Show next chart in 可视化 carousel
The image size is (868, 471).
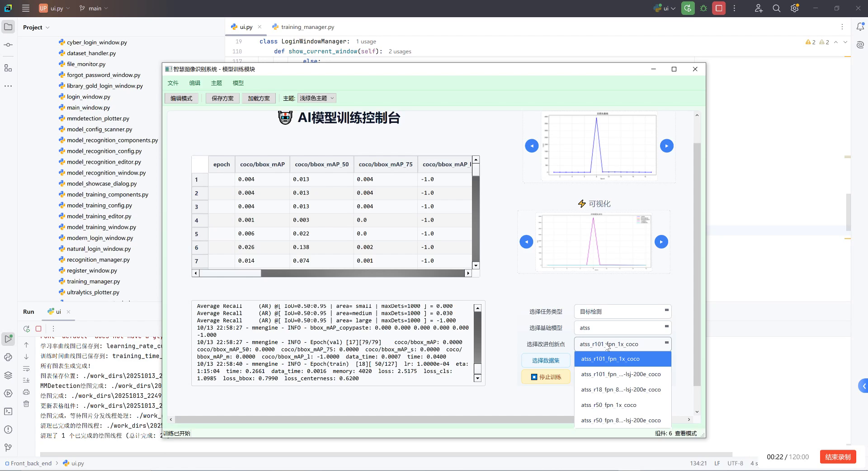pos(661,241)
